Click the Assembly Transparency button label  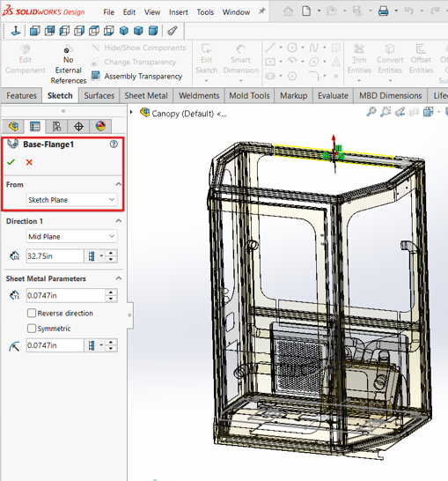tap(143, 76)
